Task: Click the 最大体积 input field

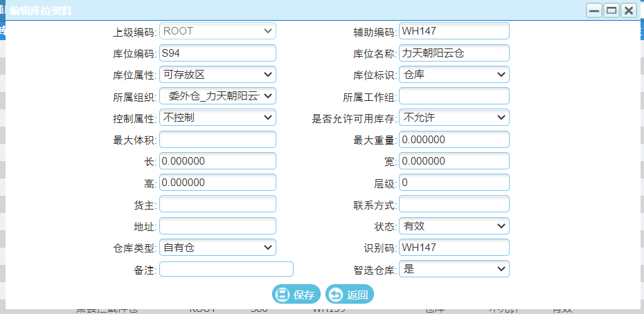Action: click(x=217, y=140)
